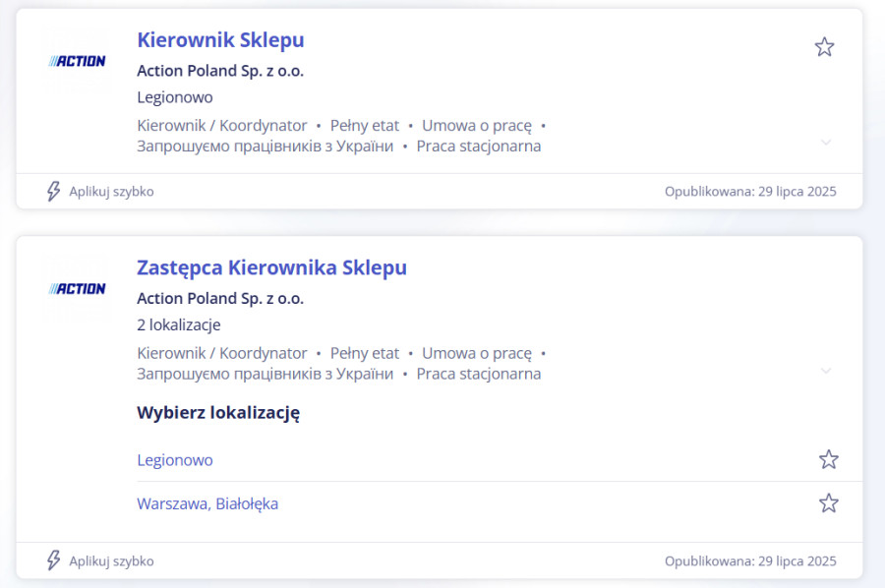Click Aplikuj szybko in second offer

[111, 560]
